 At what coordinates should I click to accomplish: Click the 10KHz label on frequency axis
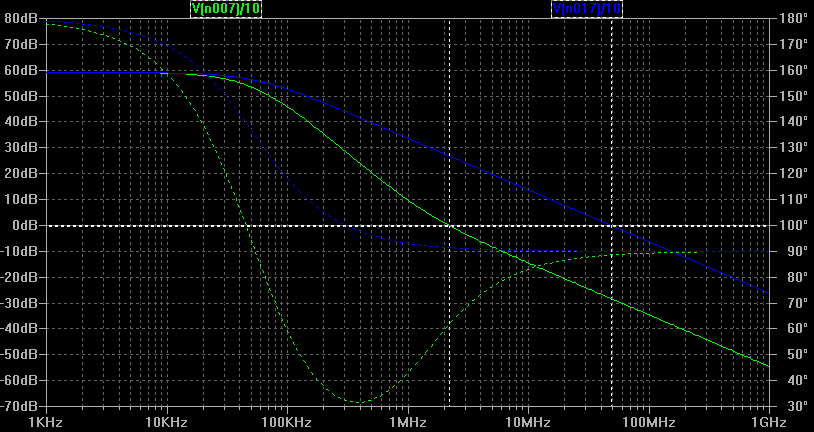[167, 423]
